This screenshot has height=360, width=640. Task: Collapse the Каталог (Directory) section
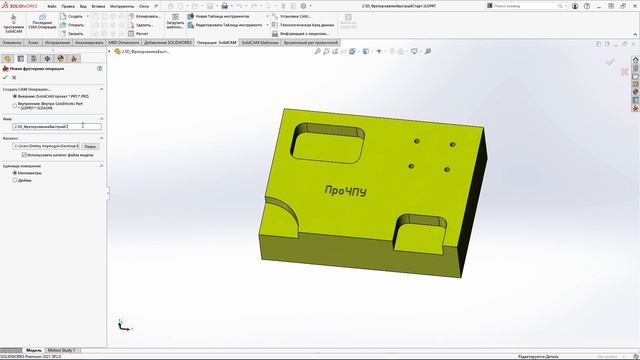click(x=102, y=138)
